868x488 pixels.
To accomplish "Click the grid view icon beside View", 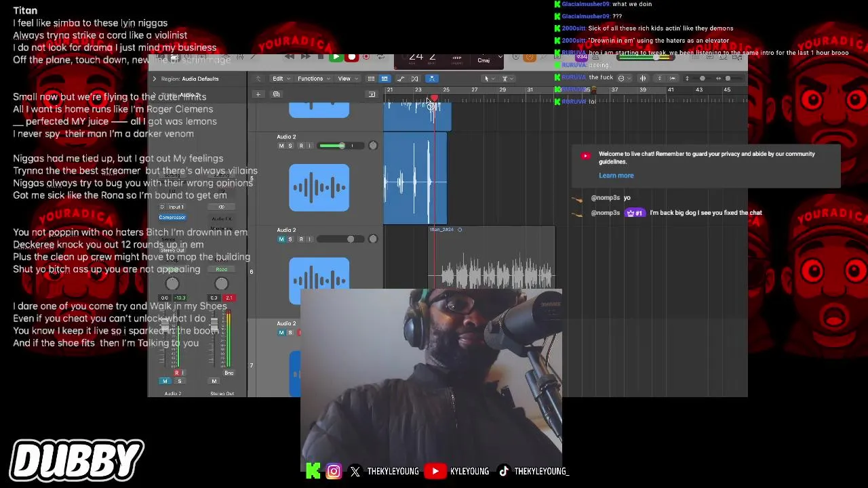I will coord(371,79).
